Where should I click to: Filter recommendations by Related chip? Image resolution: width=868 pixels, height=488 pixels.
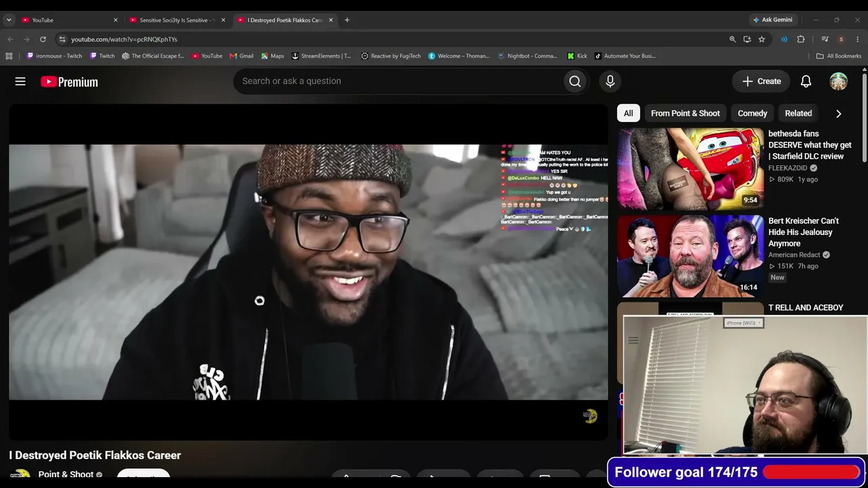tap(798, 113)
